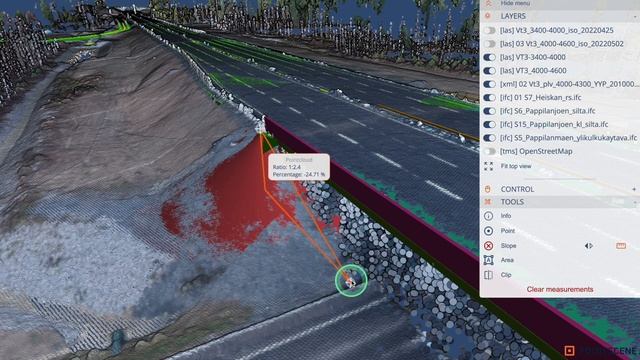
Task: Toggle off the 01 S7_Heiskan_rs.ifc layer
Action: pos(490,98)
